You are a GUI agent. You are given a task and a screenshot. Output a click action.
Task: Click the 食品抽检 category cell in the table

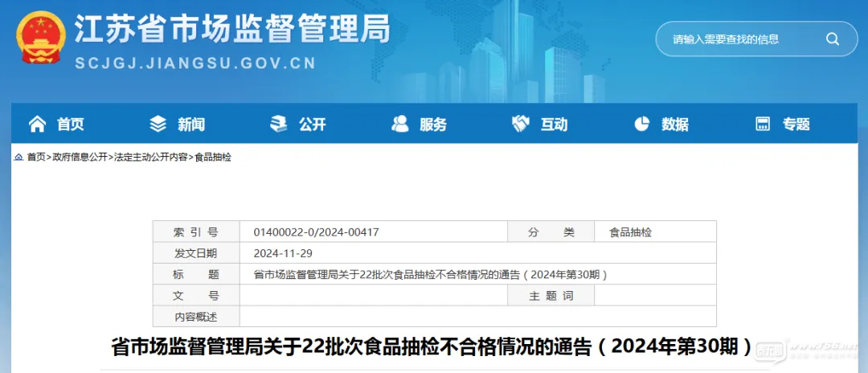[x=631, y=232]
